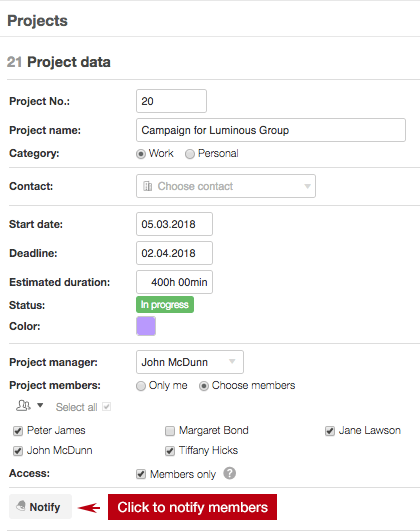Click the bell icon on Notify
Image resolution: width=420 pixels, height=531 pixels.
(21, 506)
